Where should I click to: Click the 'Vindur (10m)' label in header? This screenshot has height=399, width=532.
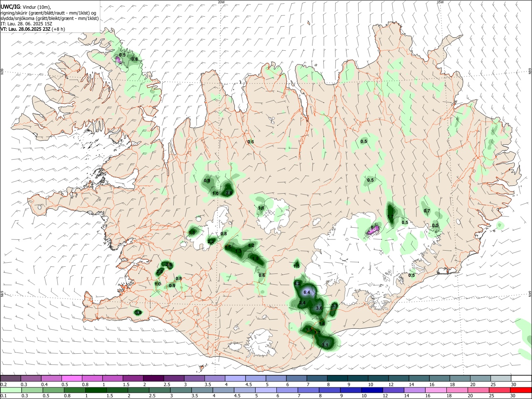(x=37, y=7)
